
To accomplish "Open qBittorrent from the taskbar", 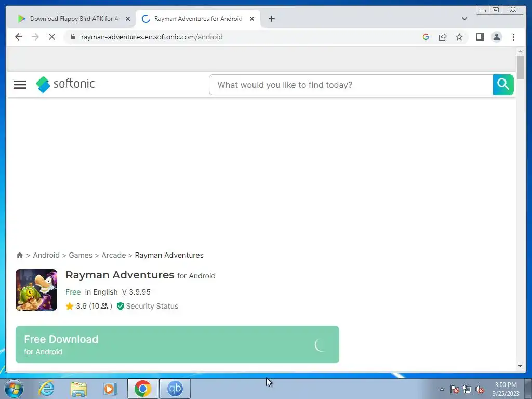I will [175, 389].
